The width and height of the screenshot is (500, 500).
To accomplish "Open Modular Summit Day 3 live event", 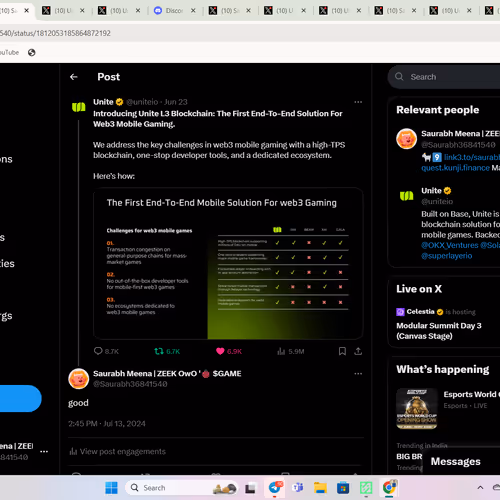I will point(439,331).
